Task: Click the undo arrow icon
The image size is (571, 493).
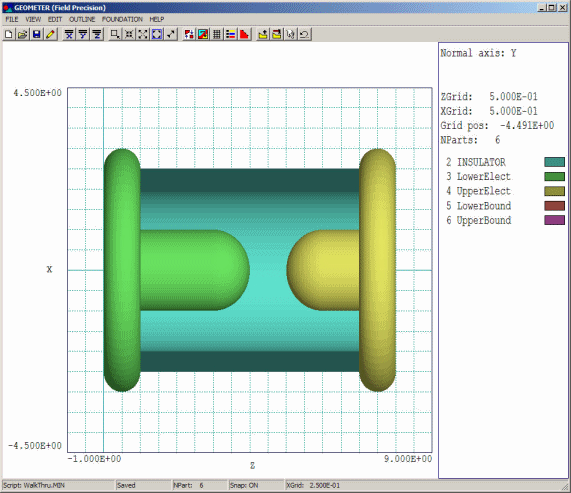Action: pos(304,35)
